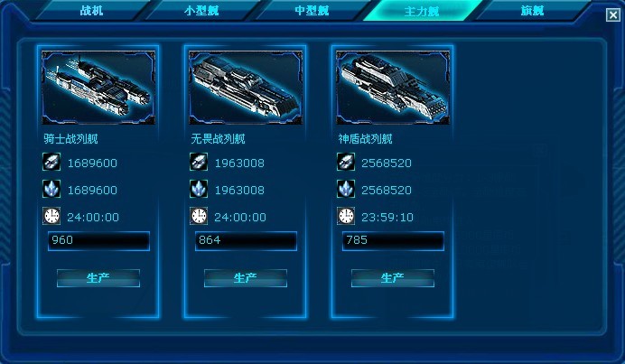Image resolution: width=625 pixels, height=364 pixels.
Task: Switch to the 战机 tab
Action: tap(92, 10)
